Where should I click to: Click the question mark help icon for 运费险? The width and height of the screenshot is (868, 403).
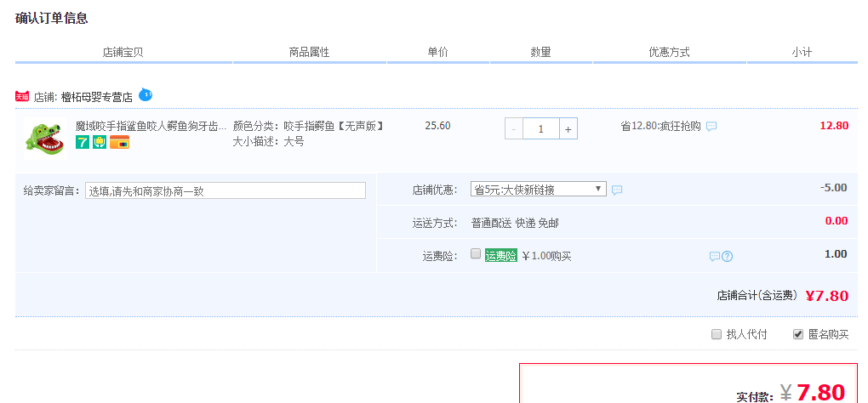(x=728, y=257)
